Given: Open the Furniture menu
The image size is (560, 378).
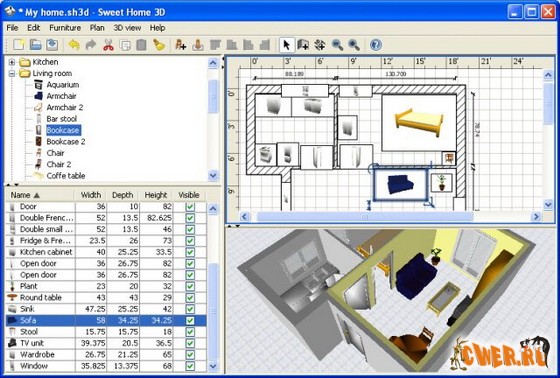Looking at the screenshot, I should pyautogui.click(x=65, y=28).
